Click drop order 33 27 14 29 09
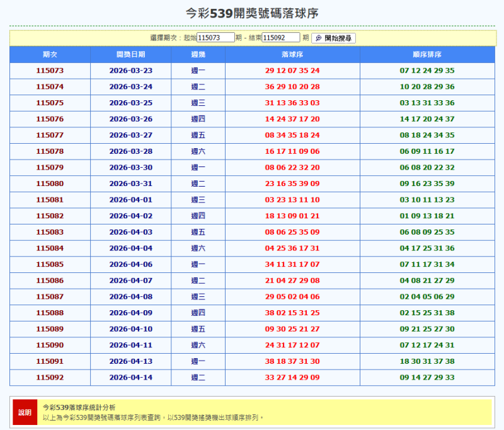 [x=292, y=377]
